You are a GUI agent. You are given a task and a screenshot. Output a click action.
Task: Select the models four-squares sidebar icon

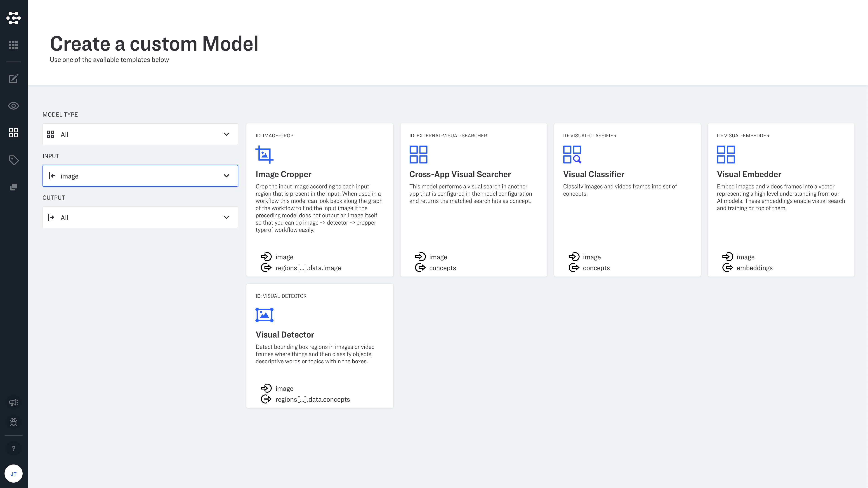click(14, 133)
